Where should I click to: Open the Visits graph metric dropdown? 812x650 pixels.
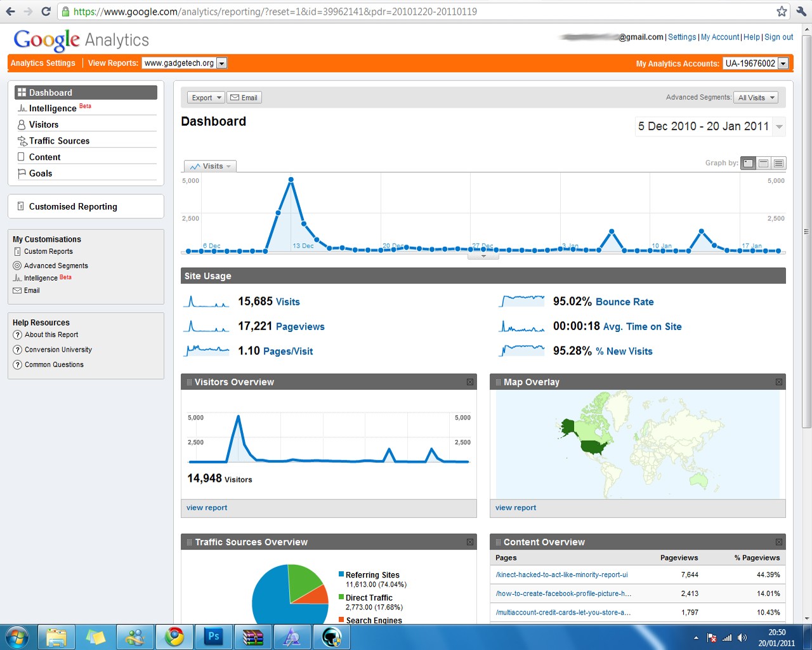(211, 166)
